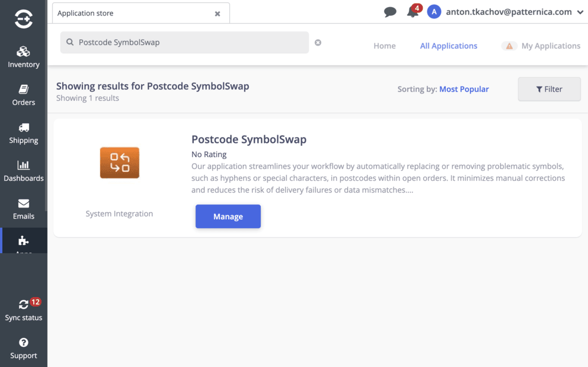Expand the anton.tkachov account dropdown
588x367 pixels.
[x=580, y=12]
